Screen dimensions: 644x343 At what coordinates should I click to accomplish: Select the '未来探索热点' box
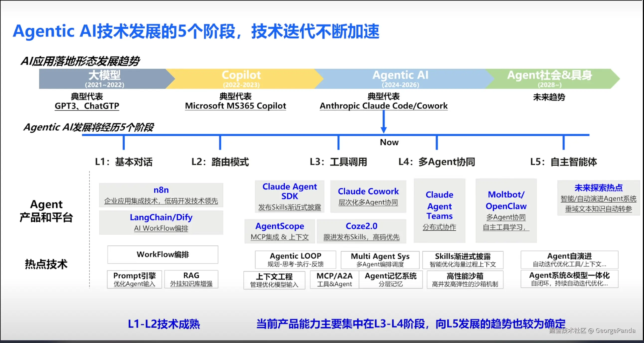coord(598,198)
